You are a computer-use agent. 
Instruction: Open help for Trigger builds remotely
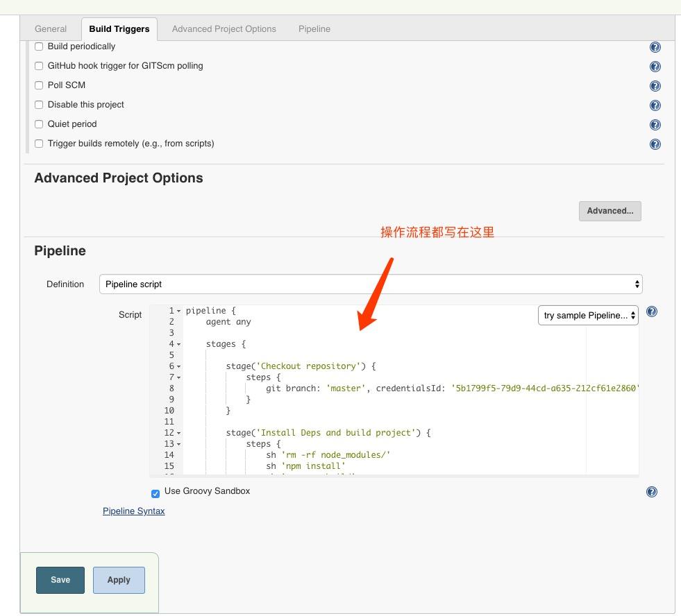tap(655, 144)
